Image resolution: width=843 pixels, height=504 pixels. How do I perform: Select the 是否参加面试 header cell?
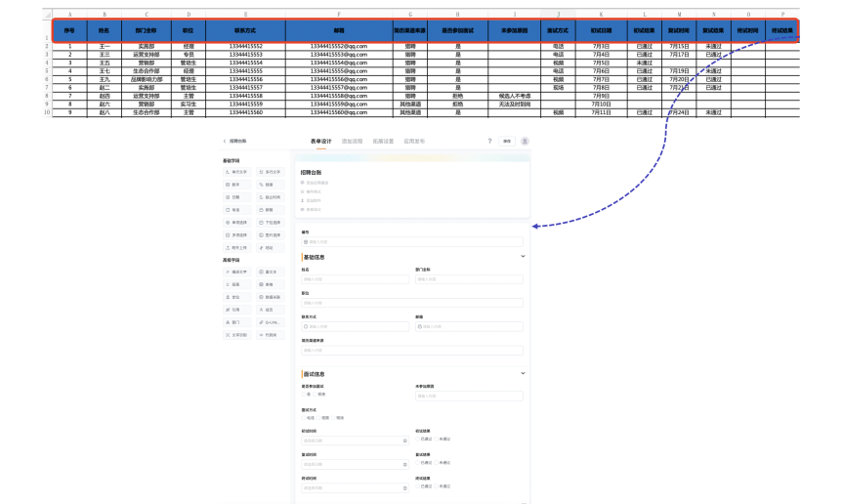[458, 30]
